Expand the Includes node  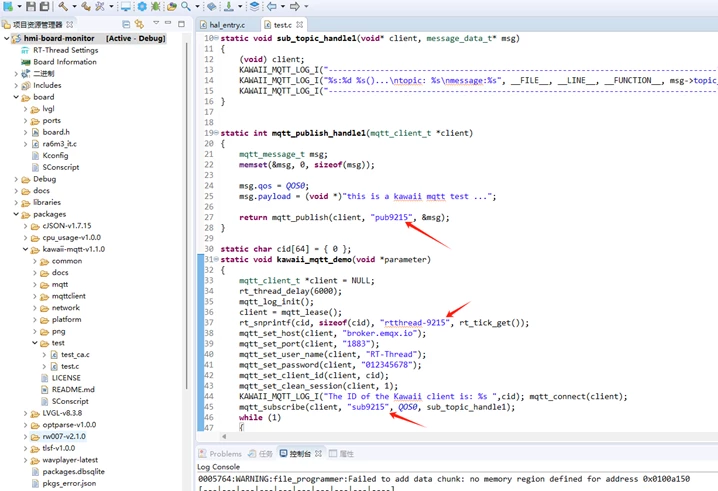[16, 85]
